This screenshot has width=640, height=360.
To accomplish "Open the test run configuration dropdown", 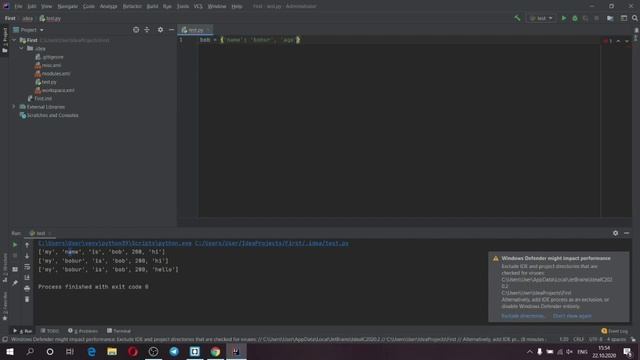I will (x=541, y=18).
